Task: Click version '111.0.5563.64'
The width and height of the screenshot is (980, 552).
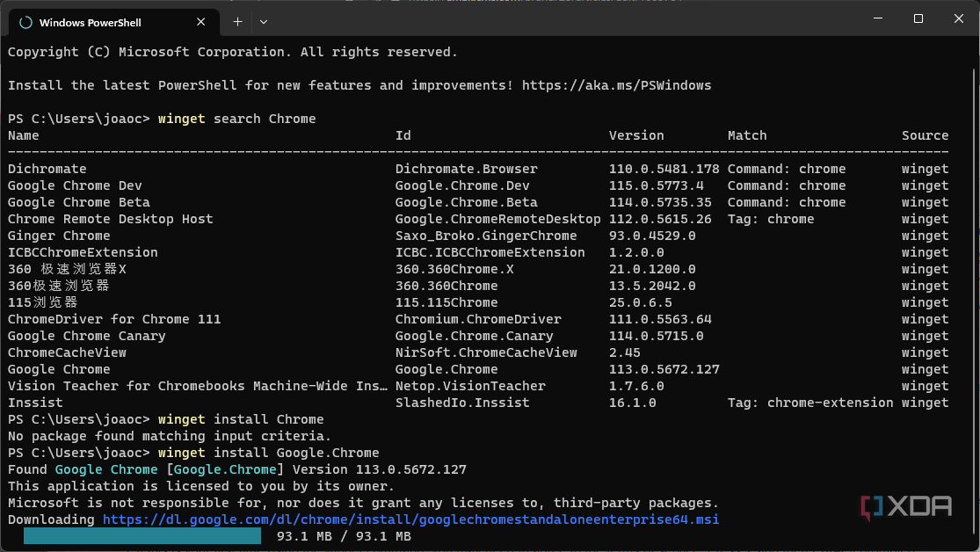Action: click(661, 319)
